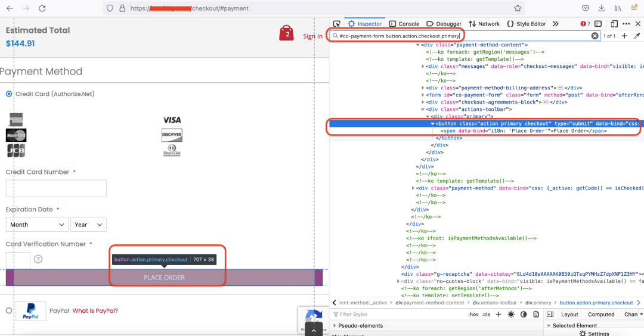
Task: Toggle light color scheme simulation
Action: pos(512,315)
